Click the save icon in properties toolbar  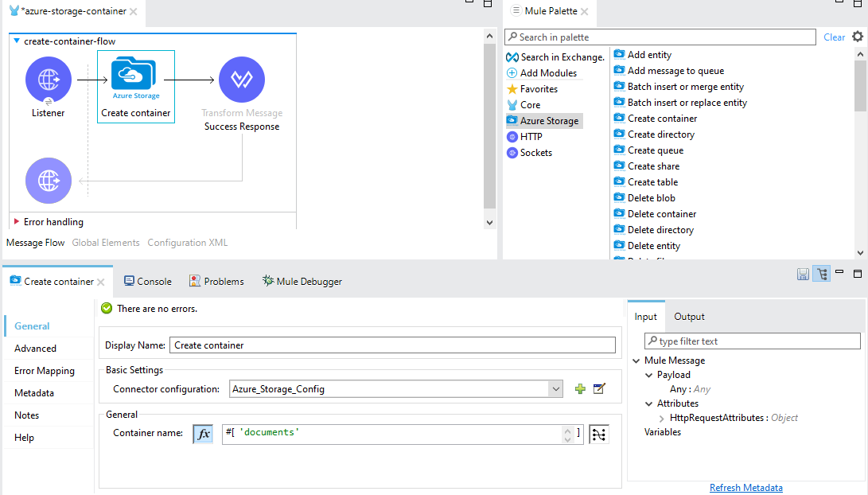click(x=803, y=275)
